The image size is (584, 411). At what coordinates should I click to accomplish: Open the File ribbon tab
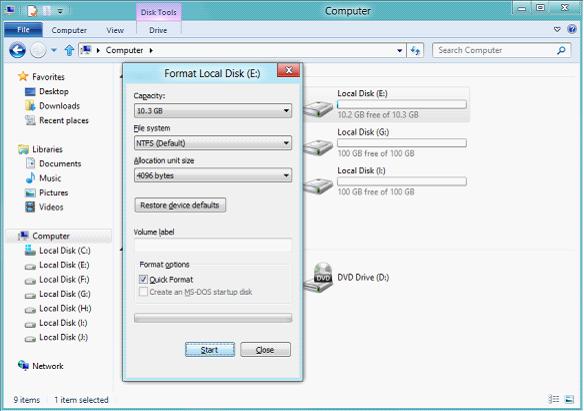(23, 30)
